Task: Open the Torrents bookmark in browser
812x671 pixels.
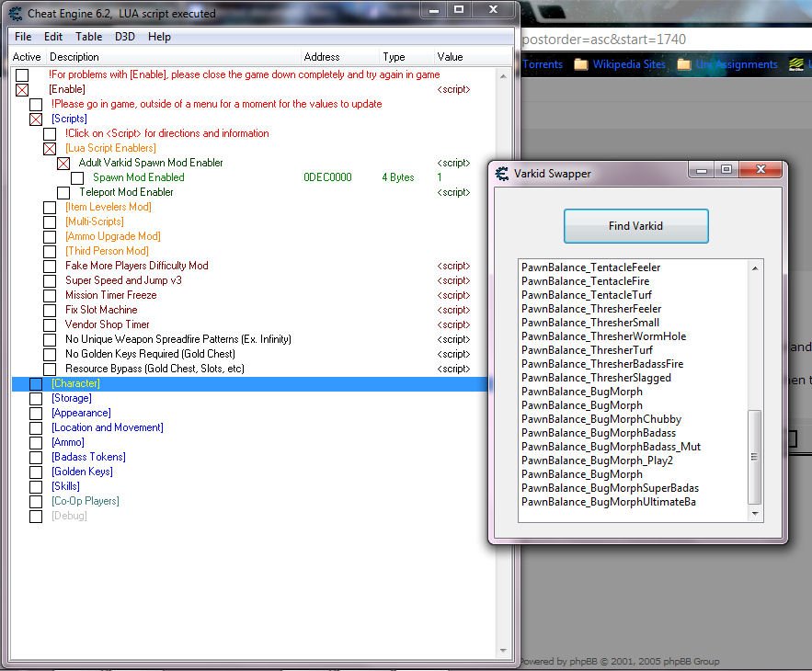Action: point(543,64)
